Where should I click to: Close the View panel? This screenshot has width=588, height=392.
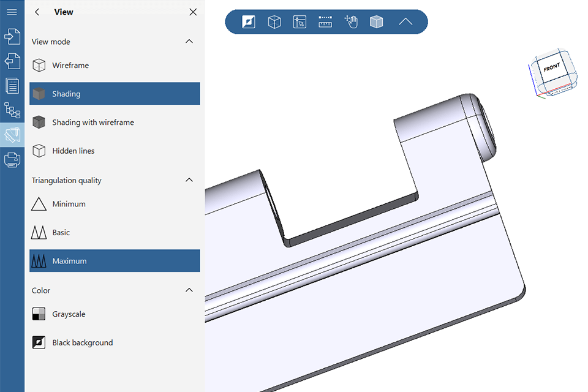193,12
